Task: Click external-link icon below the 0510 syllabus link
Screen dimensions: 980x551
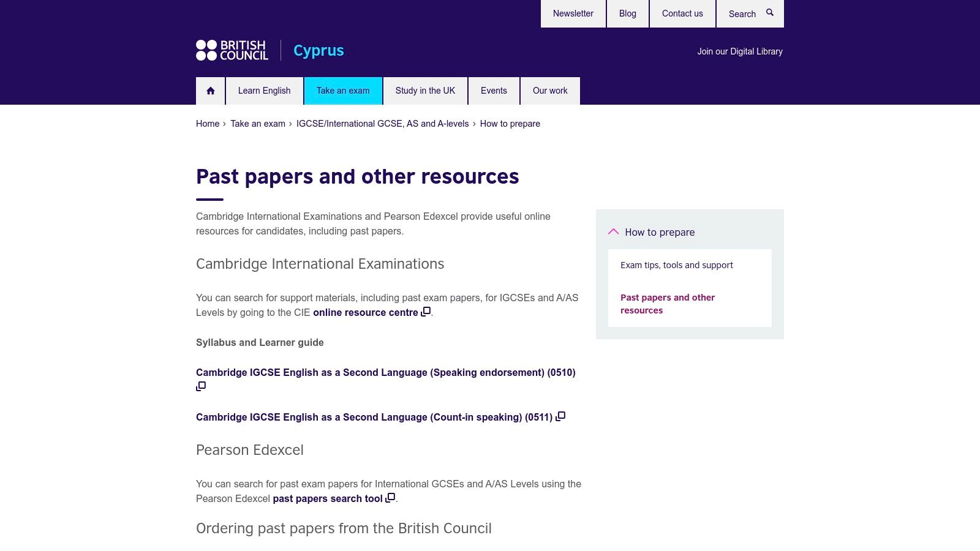Action: (x=201, y=386)
